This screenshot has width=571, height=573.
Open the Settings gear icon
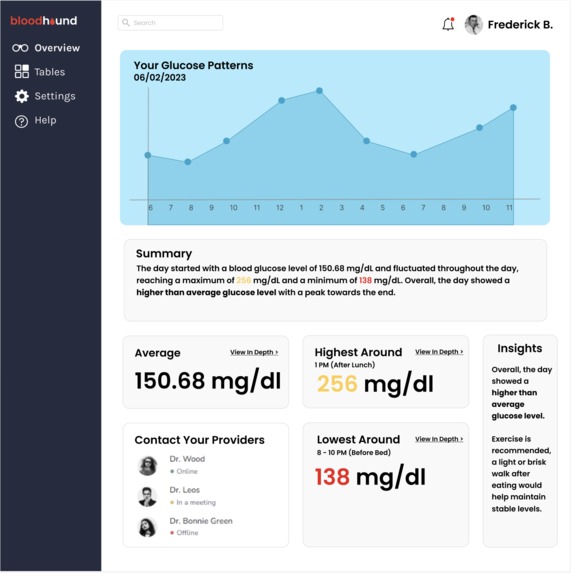click(x=22, y=96)
